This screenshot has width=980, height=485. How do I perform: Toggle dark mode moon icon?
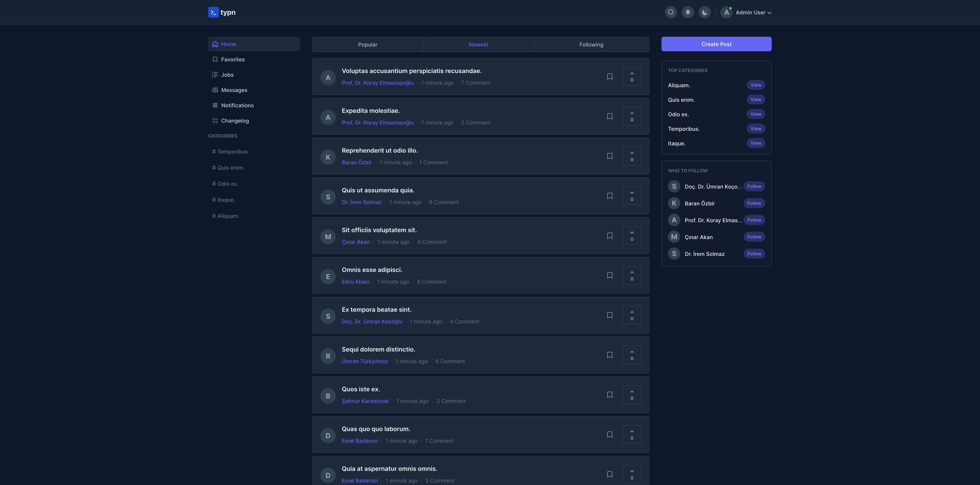[705, 12]
